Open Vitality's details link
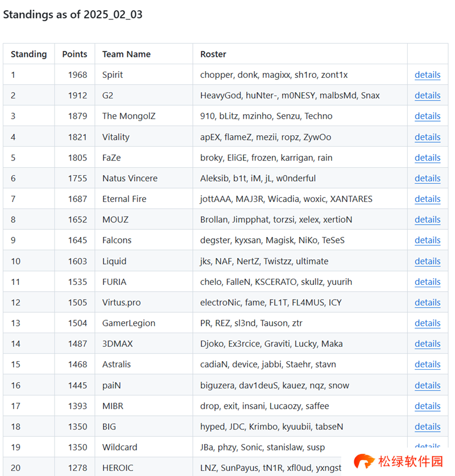This screenshot has height=476, width=455. (427, 137)
